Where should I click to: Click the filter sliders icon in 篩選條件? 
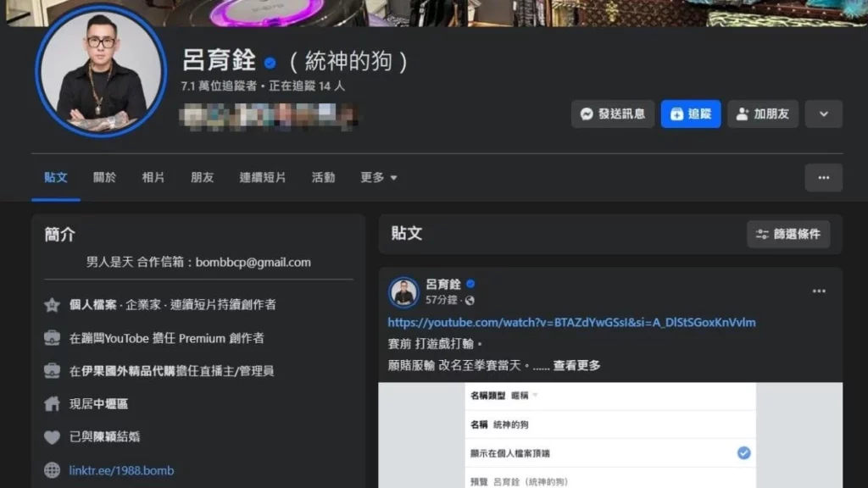point(762,234)
